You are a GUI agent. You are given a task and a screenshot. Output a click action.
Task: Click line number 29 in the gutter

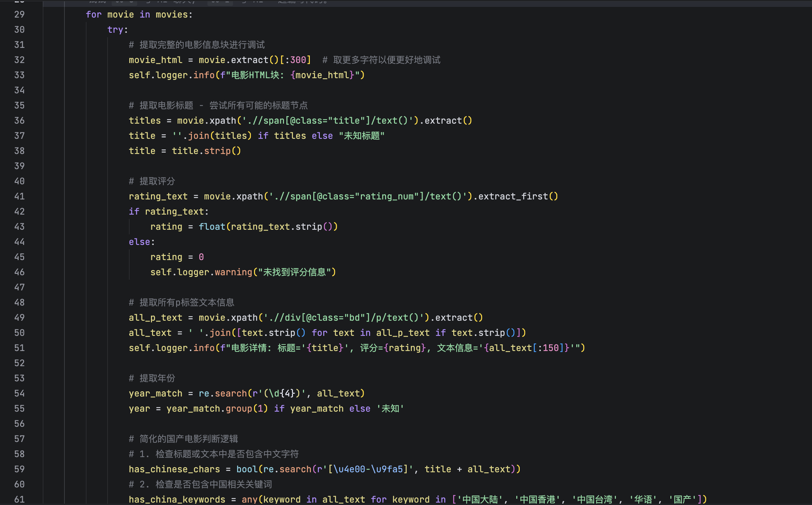(x=19, y=14)
